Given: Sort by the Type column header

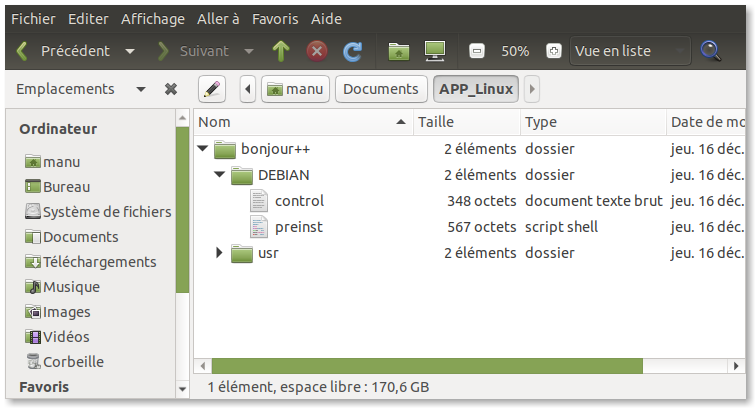Looking at the screenshot, I should pyautogui.click(x=593, y=122).
